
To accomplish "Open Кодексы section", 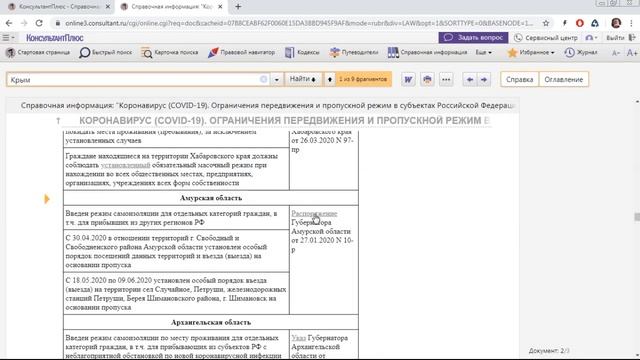I will point(302,53).
